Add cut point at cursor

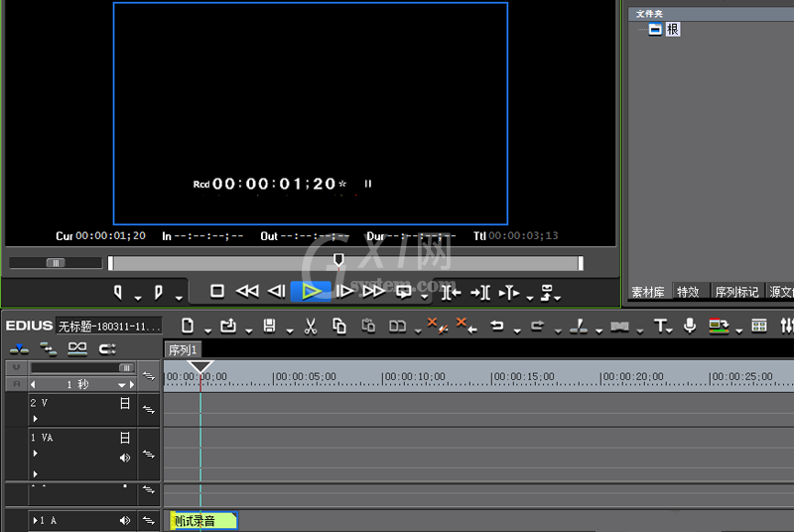tap(579, 326)
